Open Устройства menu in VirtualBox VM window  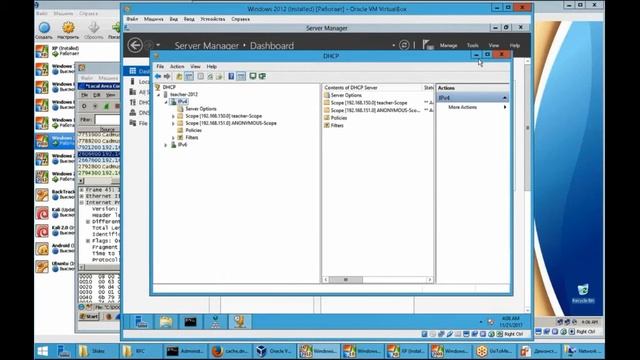pyautogui.click(x=213, y=19)
